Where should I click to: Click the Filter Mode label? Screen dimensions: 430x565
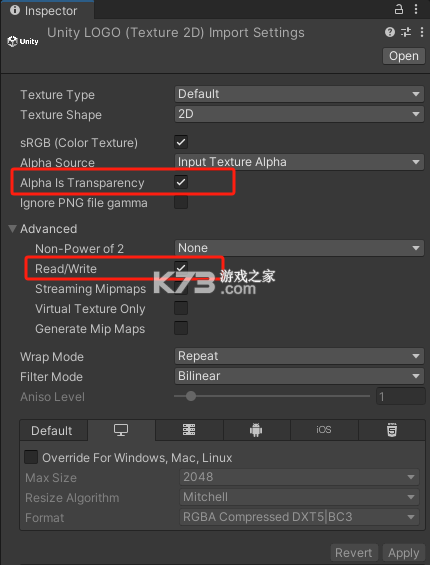pyautogui.click(x=51, y=377)
